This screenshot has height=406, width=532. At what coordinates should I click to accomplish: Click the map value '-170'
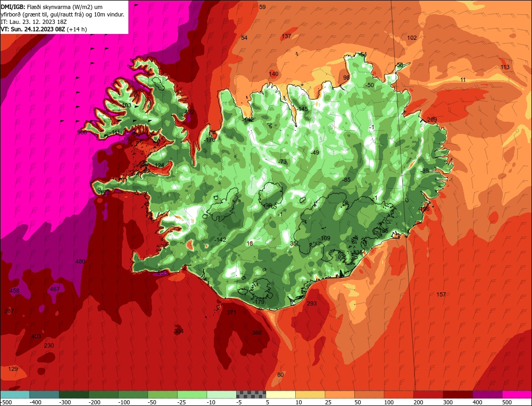(210, 140)
